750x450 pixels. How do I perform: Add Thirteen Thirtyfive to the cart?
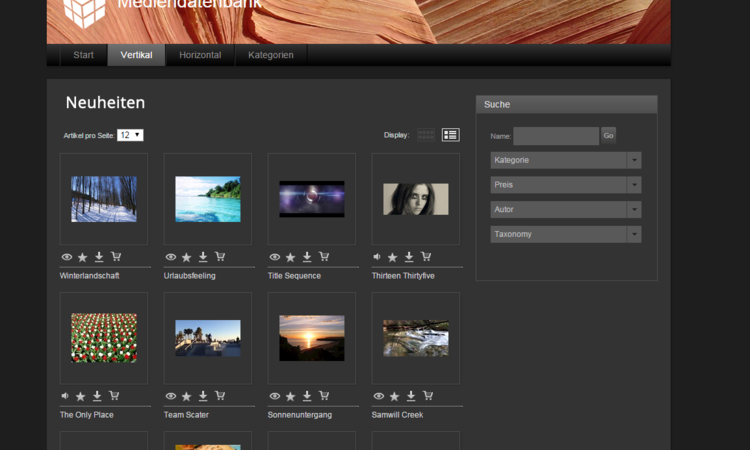click(x=426, y=257)
